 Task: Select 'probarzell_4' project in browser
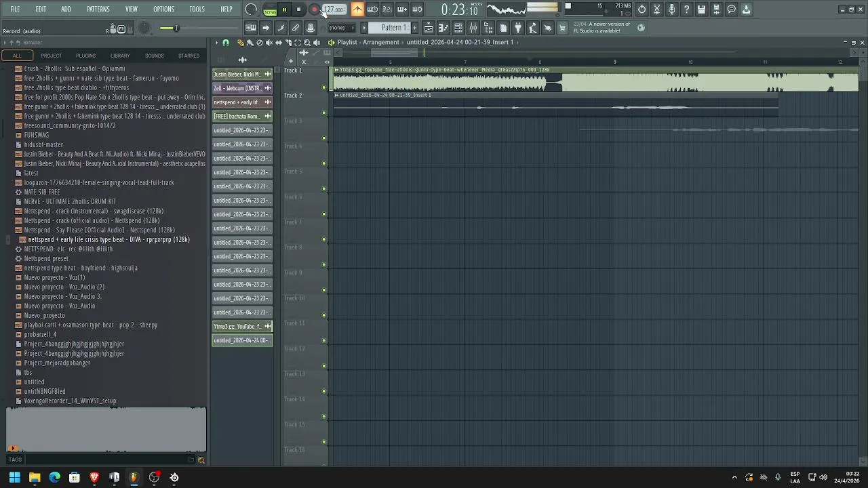[40, 334]
